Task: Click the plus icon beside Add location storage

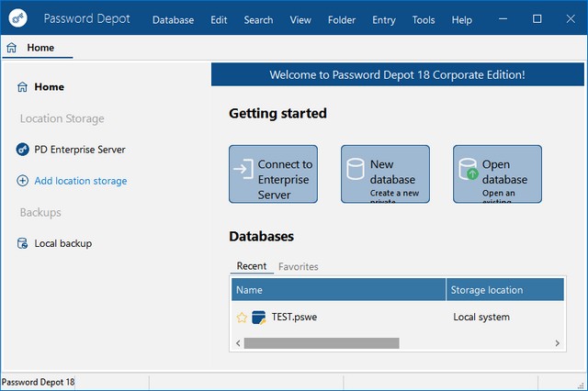Action: [x=23, y=181]
